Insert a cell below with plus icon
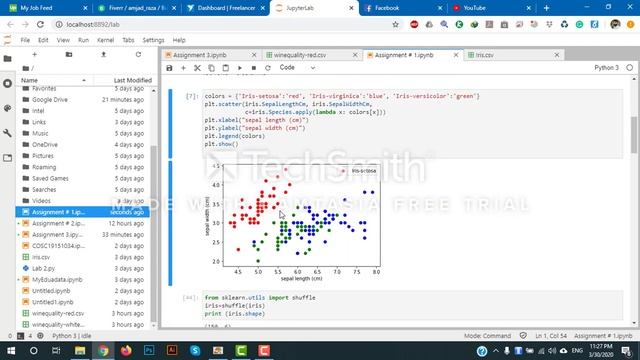Image resolution: width=640 pixels, height=360 pixels. [183, 68]
